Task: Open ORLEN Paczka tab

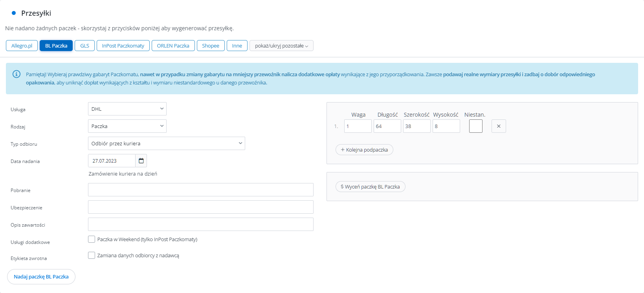Action: click(x=173, y=46)
